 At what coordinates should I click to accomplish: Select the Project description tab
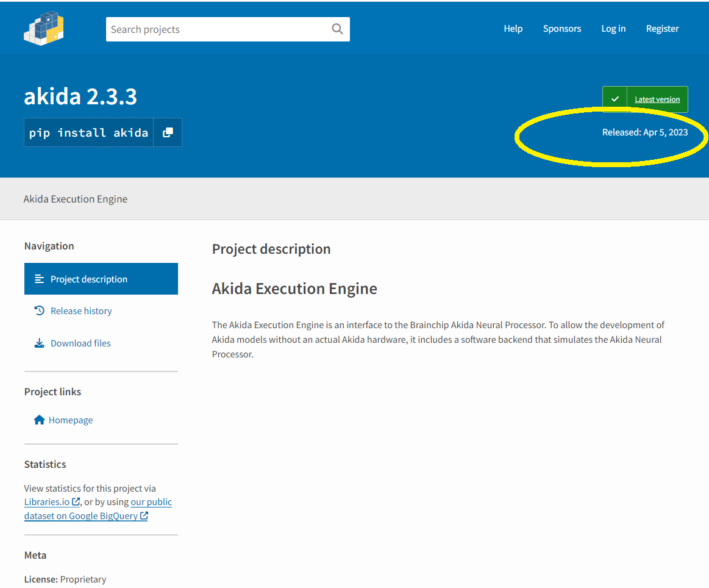(x=89, y=279)
